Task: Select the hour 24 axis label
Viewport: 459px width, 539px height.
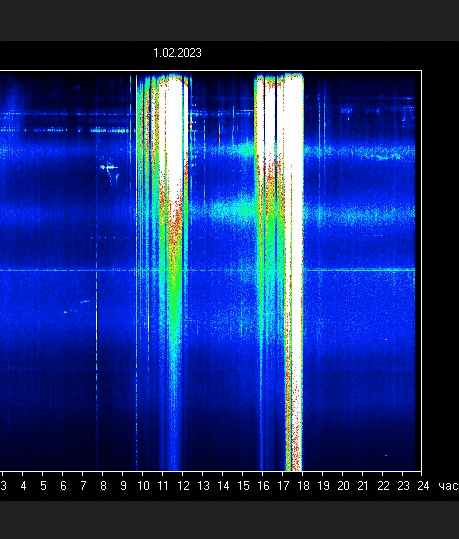Action: [423, 486]
